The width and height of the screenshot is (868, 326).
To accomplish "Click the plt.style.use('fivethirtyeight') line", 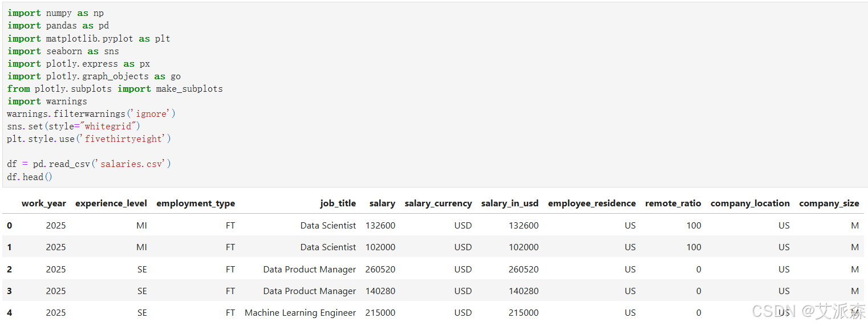I will (x=88, y=138).
